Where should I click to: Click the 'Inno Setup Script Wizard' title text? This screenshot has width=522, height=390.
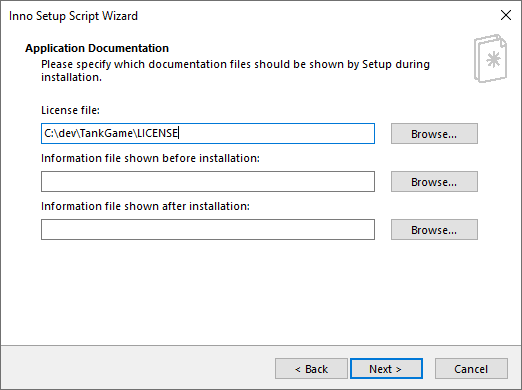pos(73,16)
